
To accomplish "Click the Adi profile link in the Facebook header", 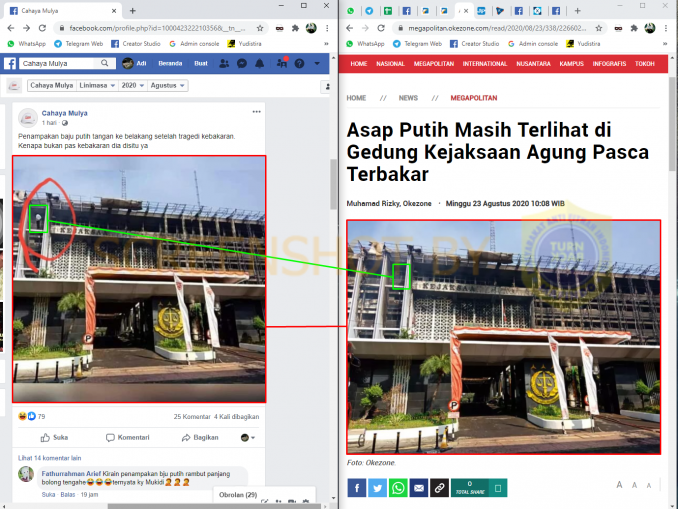I will click(x=134, y=64).
